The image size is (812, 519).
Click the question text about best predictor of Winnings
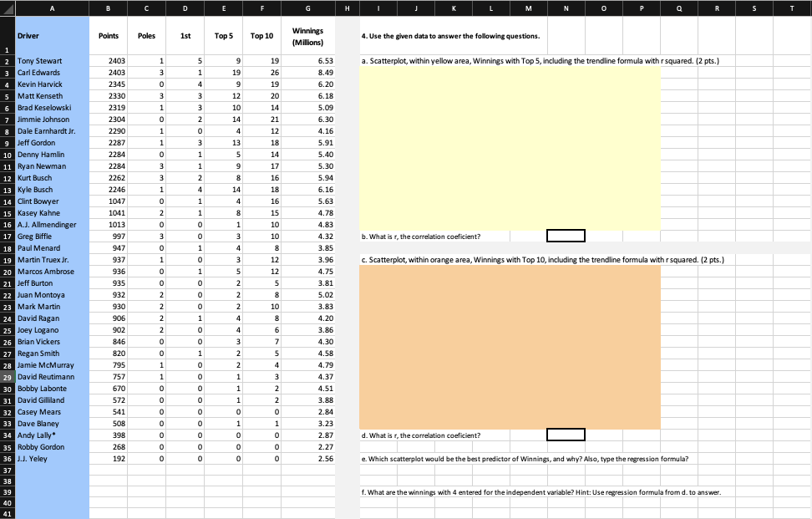click(x=501, y=458)
